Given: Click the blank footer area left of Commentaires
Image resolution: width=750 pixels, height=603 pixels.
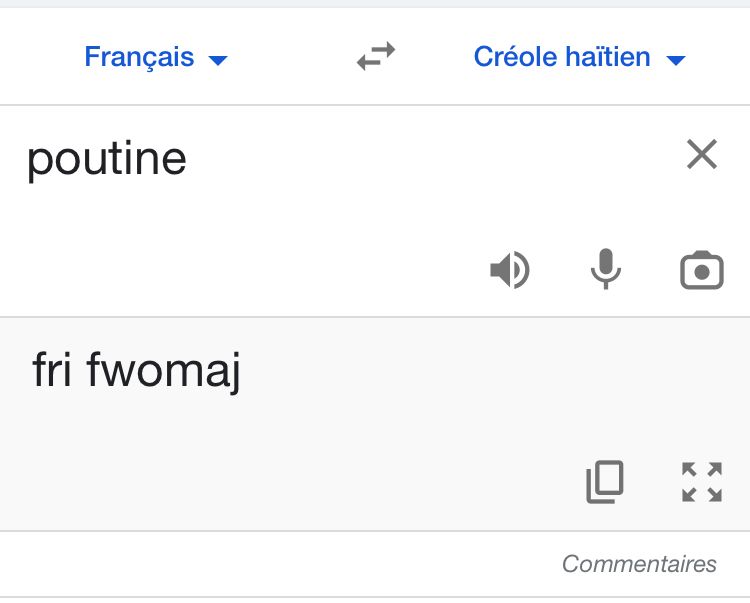Looking at the screenshot, I should pyautogui.click(x=250, y=564).
